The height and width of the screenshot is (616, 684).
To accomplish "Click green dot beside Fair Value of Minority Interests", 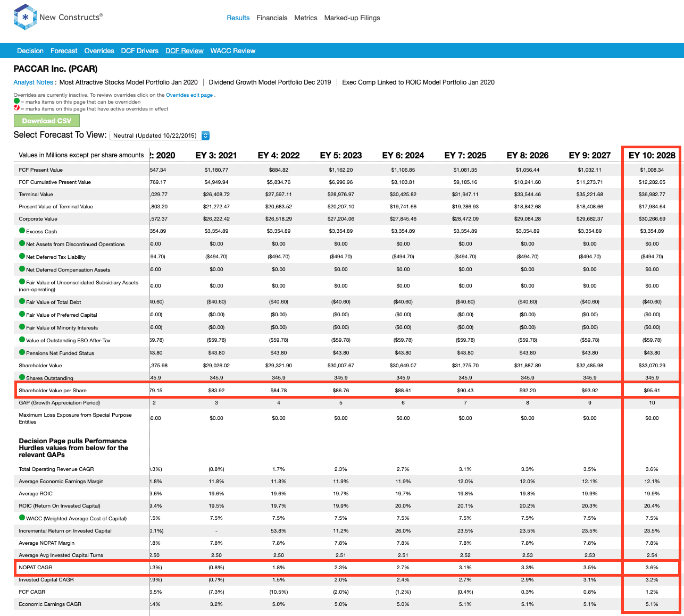I will [22, 327].
